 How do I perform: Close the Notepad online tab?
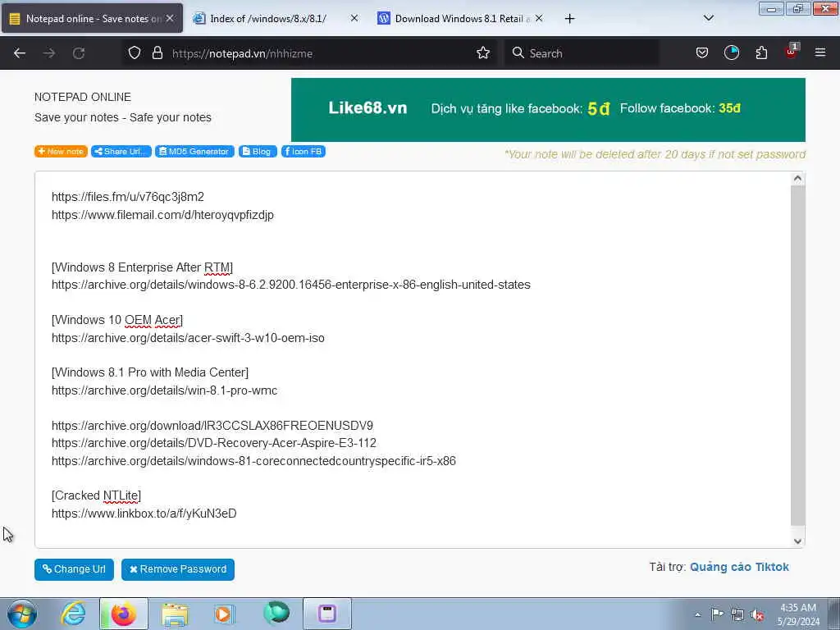tap(170, 18)
